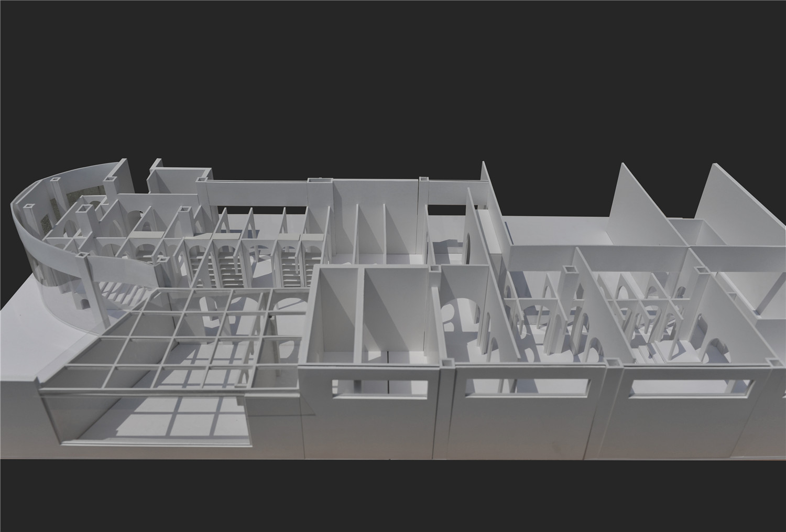Click the rightmost front wall window opening

691,387
